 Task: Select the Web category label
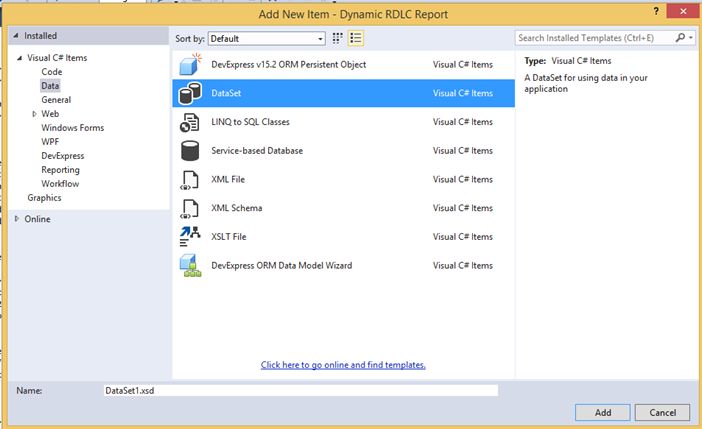pos(50,114)
